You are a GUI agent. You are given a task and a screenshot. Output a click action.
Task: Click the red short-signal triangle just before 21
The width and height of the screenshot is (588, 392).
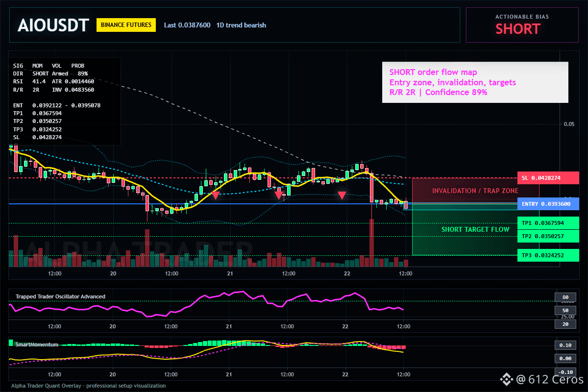pyautogui.click(x=215, y=195)
